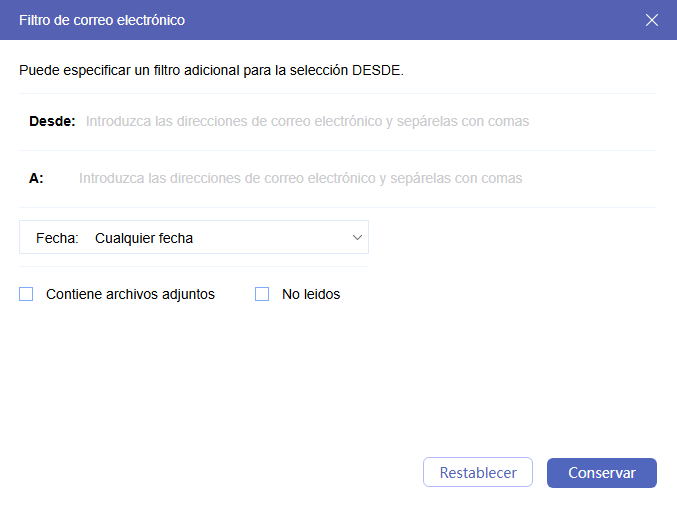
Task: Click the bold 'Desde:' field label
Action: coord(52,121)
